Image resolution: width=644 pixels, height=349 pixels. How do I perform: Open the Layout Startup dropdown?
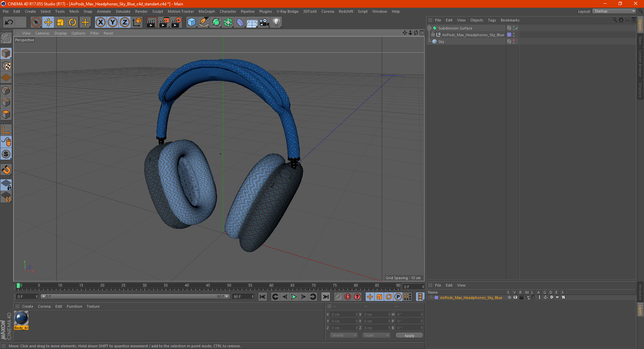point(614,11)
